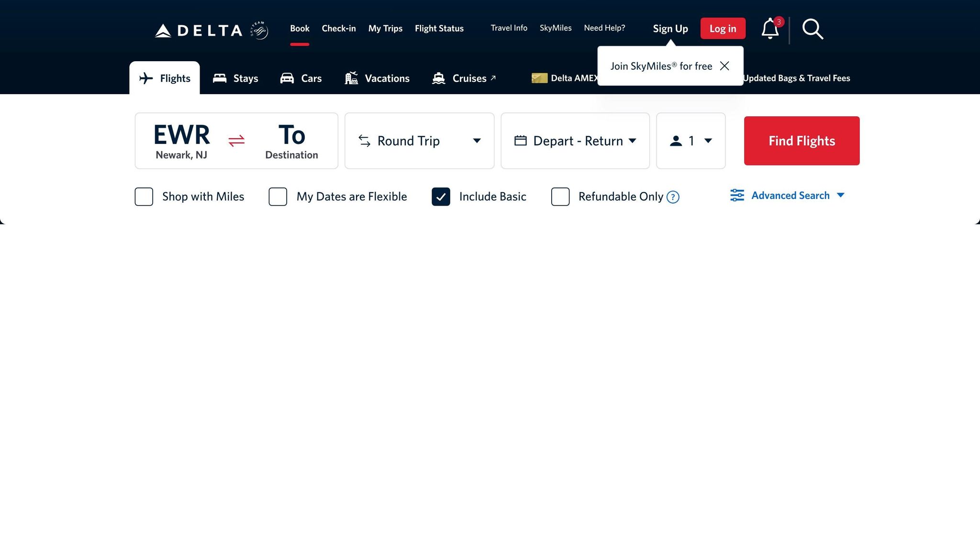980x551 pixels.
Task: Click the Log in button
Action: [723, 29]
